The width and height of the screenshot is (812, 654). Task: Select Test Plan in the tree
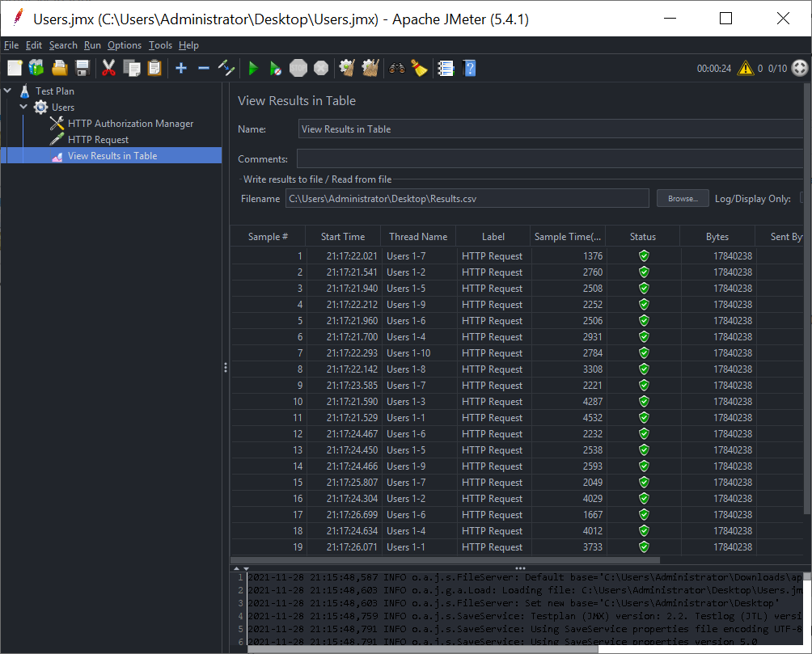(x=54, y=91)
